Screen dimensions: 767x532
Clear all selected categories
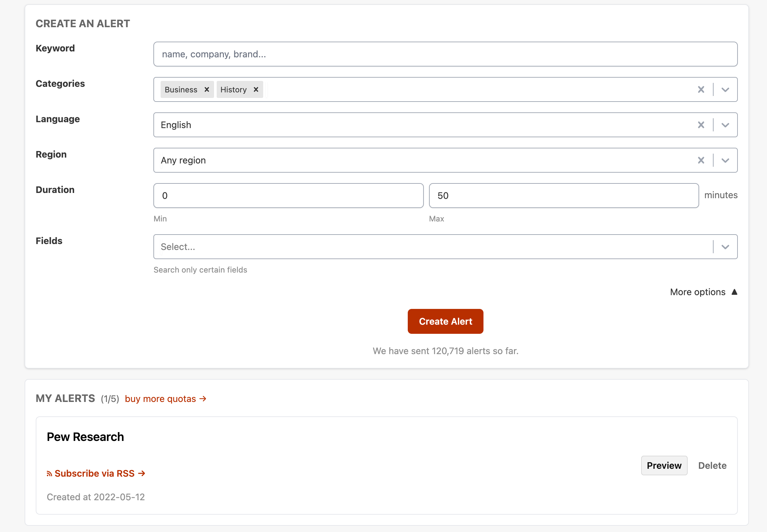point(701,89)
